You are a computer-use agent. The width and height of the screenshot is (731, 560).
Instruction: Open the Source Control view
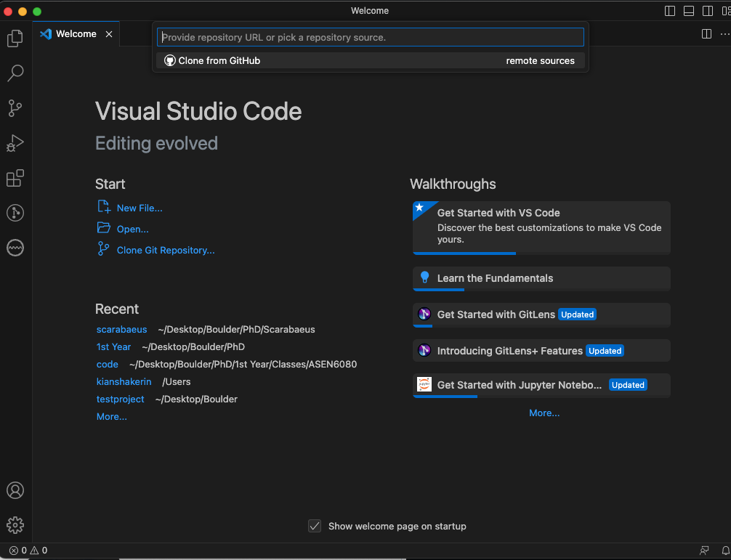tap(15, 108)
